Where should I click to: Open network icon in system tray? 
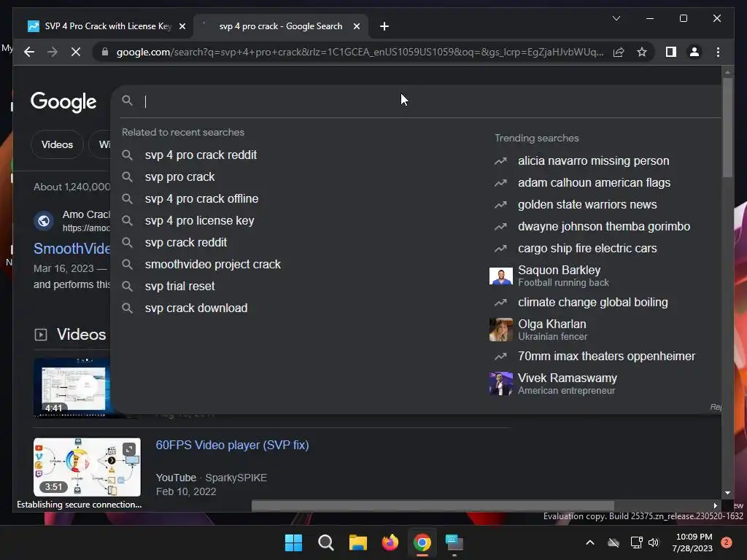[x=636, y=542]
